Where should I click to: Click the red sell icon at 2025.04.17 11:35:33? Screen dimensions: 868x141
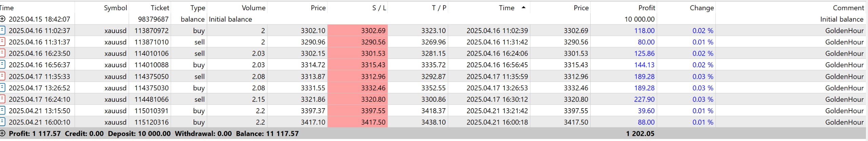(x=2, y=76)
